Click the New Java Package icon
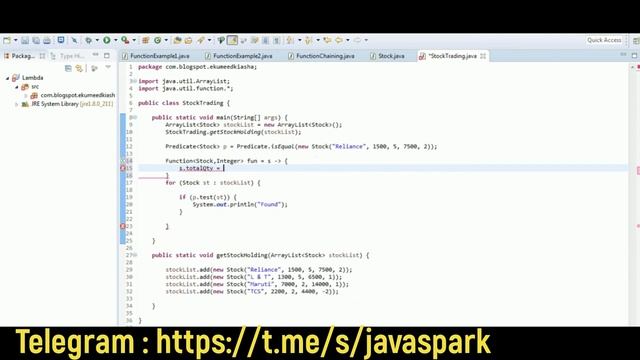Screen dimensions: 640x360 click(145, 40)
